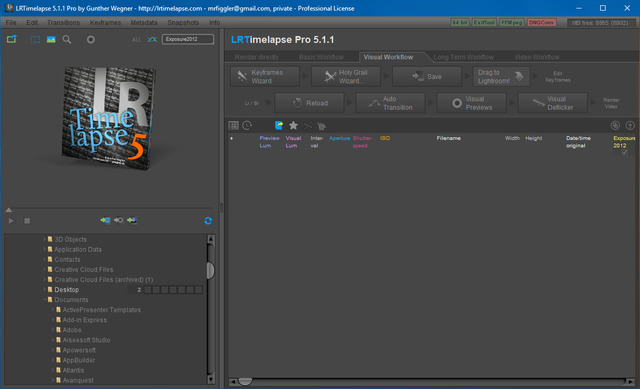This screenshot has height=389, width=640.
Task: Select the Visual Workflow tab
Action: (389, 57)
